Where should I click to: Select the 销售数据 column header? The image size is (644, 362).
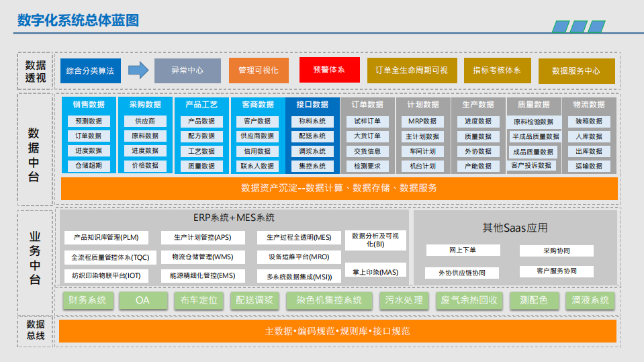coord(89,105)
